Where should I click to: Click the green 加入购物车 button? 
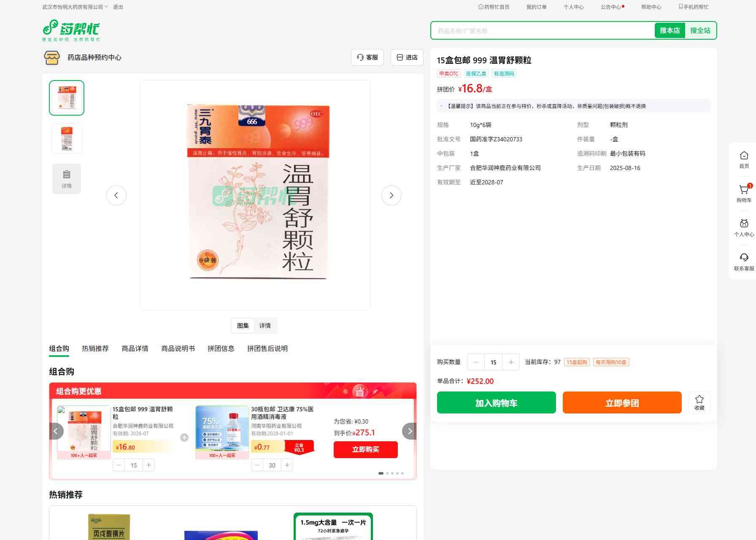[496, 402]
